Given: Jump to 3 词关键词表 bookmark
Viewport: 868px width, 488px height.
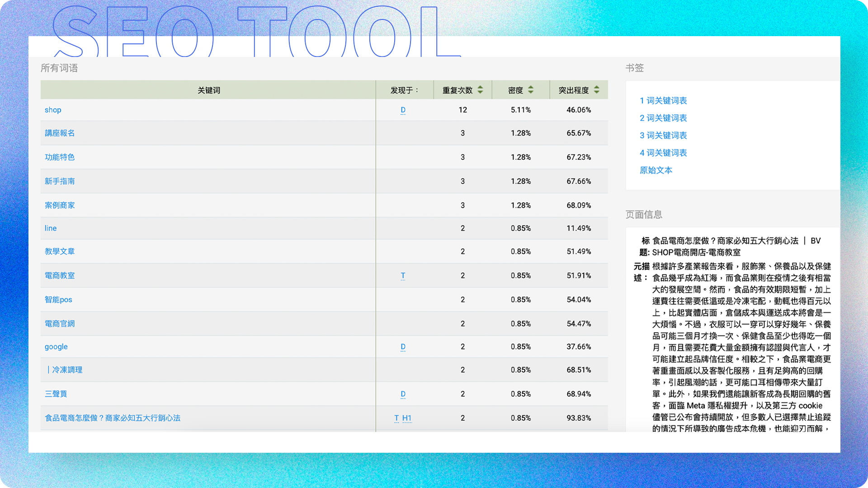Looking at the screenshot, I should pyautogui.click(x=663, y=135).
